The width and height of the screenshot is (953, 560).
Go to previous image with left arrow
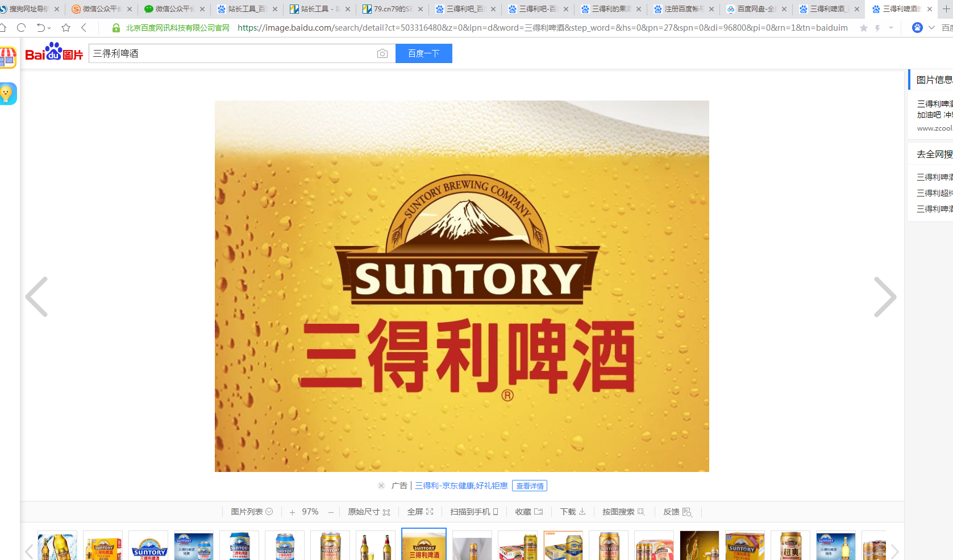[37, 297]
